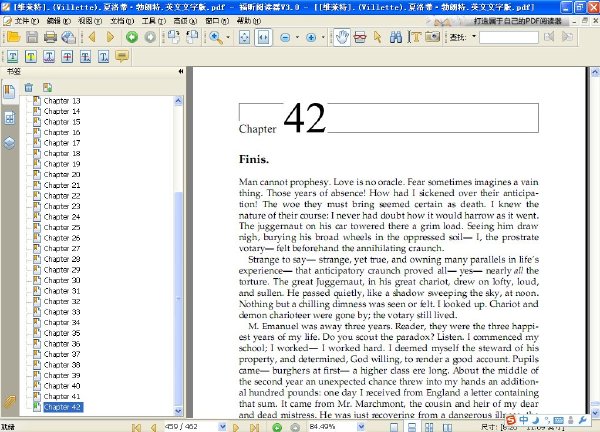The image size is (600, 432).
Task: Jump to first page in status bar
Action: pyautogui.click(x=136, y=427)
